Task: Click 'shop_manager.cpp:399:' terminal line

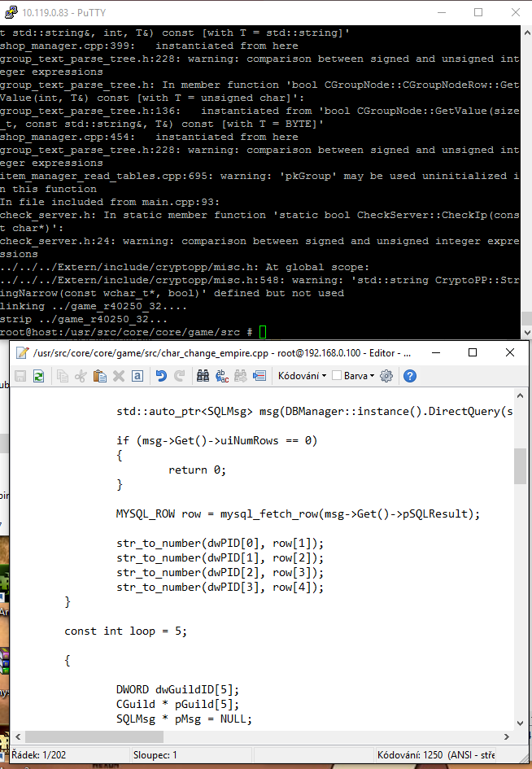Action: pyautogui.click(x=149, y=46)
